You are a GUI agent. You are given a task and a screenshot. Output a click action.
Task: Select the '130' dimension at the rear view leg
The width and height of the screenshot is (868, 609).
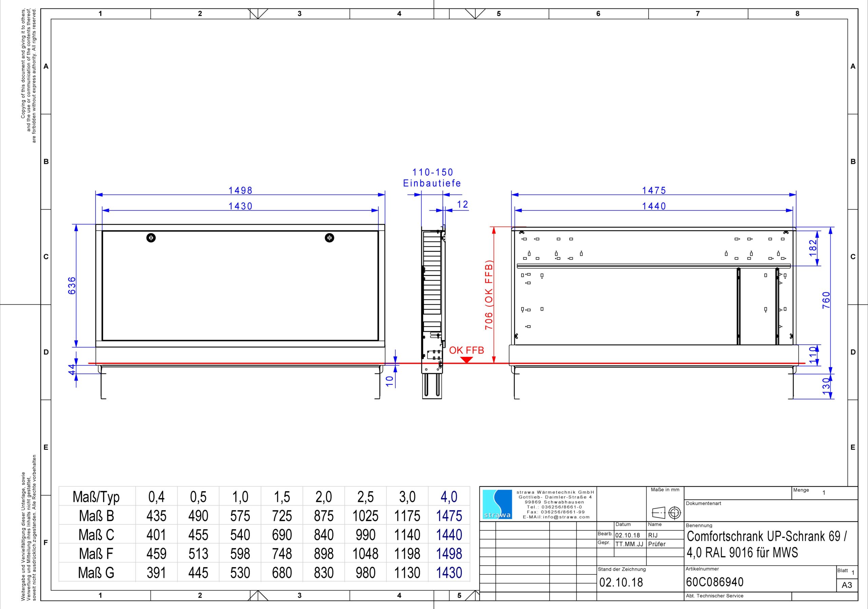point(826,386)
